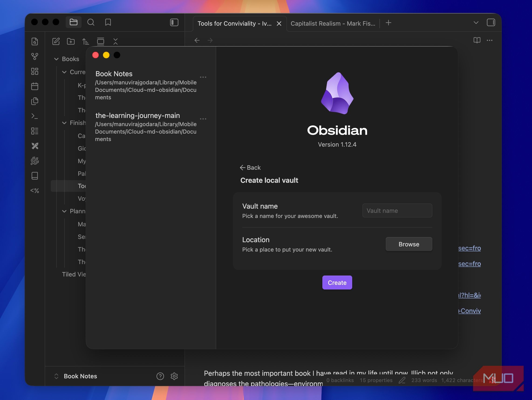This screenshot has height=400, width=532.
Task: Open the quick switcher ribbon icon
Action: point(35,41)
